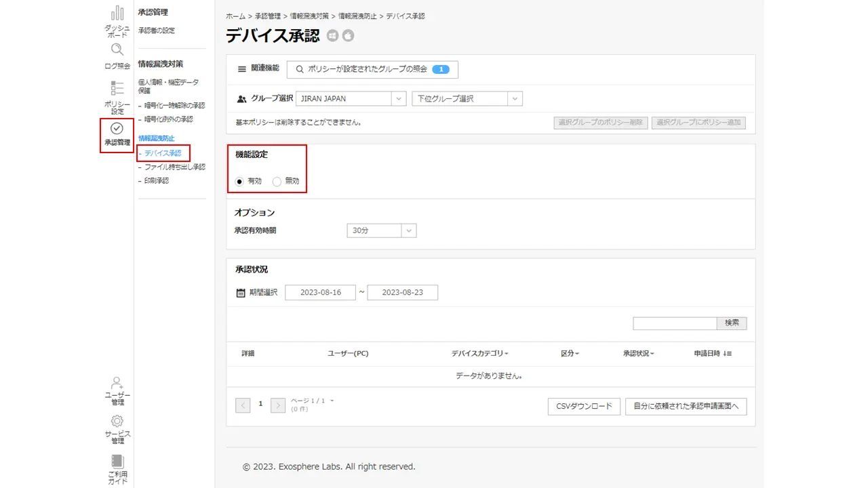Select the 無効 radio button
Image resolution: width=868 pixels, height=488 pixels.
277,182
